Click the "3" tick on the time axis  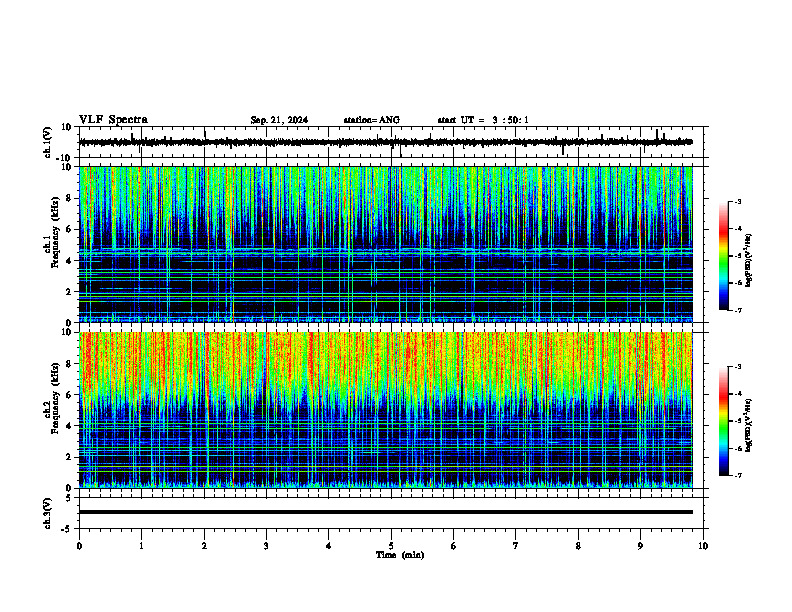pos(266,546)
